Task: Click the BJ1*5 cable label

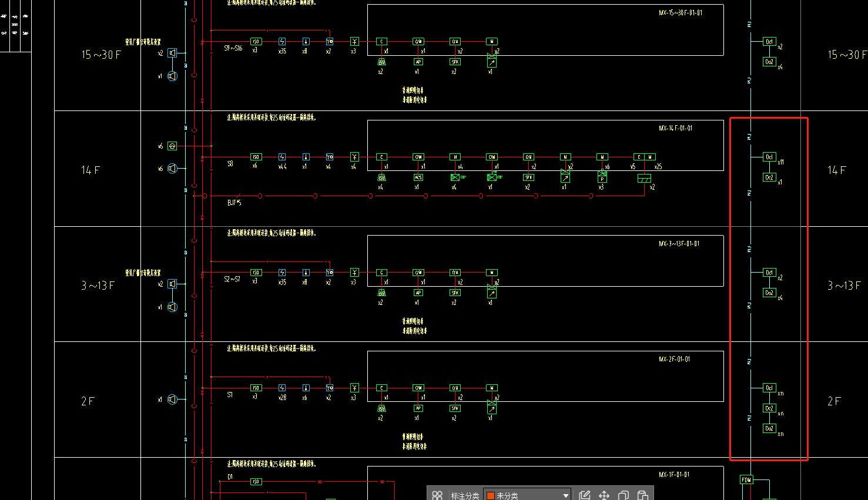Action: coord(234,203)
